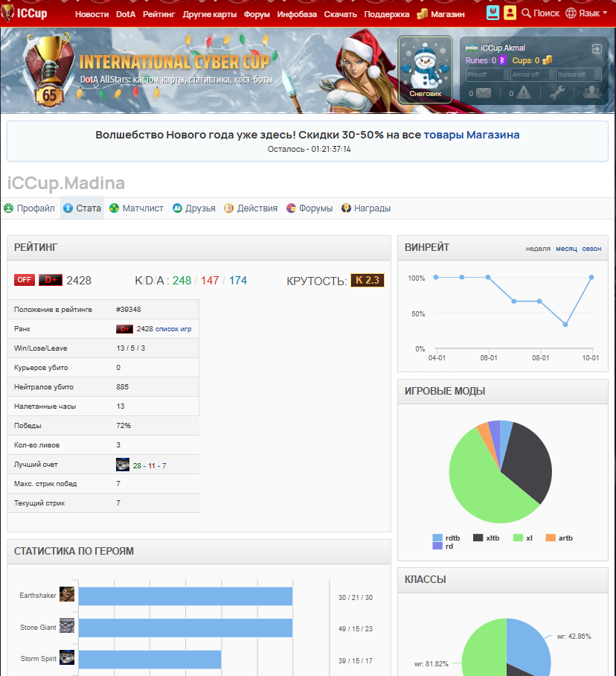Select неделя winrate period

pos(538,249)
